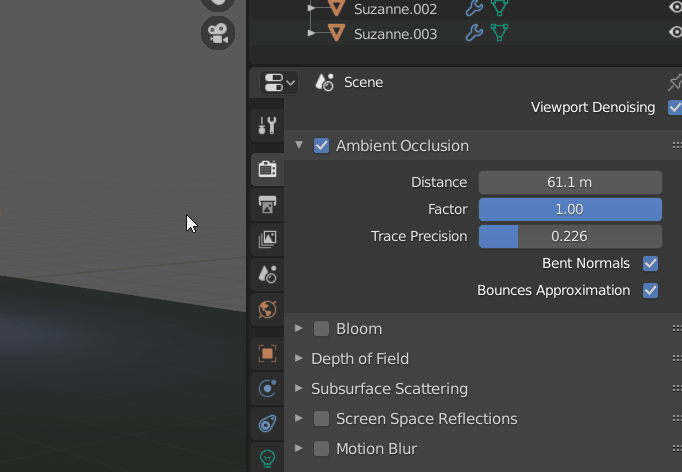Disable the Ambient Occlusion checkbox
682x472 pixels.
click(321, 145)
